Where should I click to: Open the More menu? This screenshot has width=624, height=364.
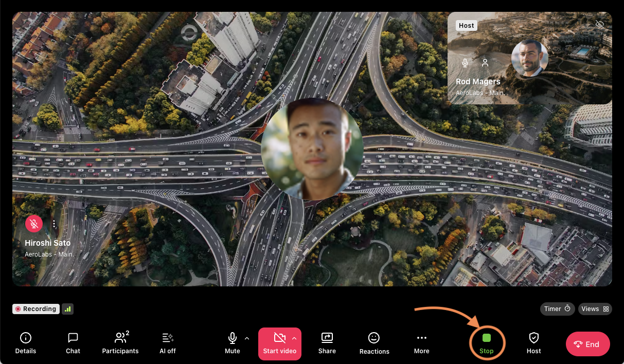click(421, 342)
